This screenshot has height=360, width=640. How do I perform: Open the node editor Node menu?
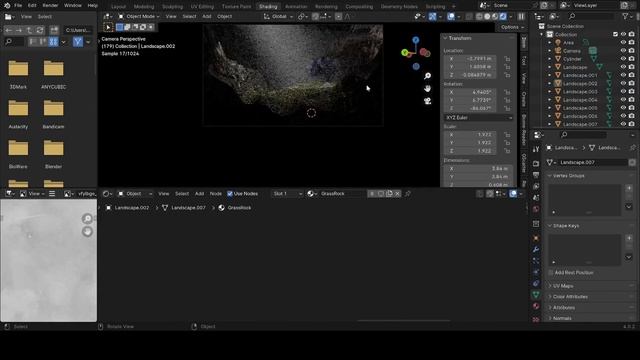tap(216, 193)
